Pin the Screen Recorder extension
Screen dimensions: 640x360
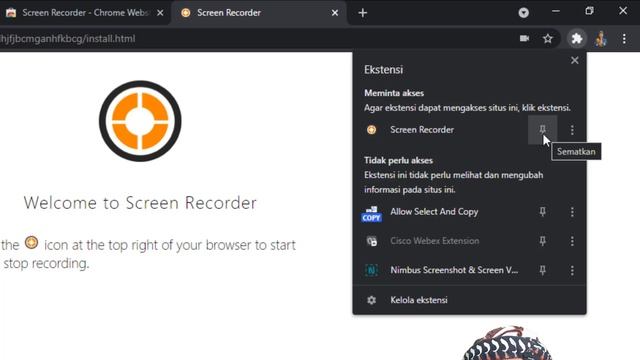542,130
